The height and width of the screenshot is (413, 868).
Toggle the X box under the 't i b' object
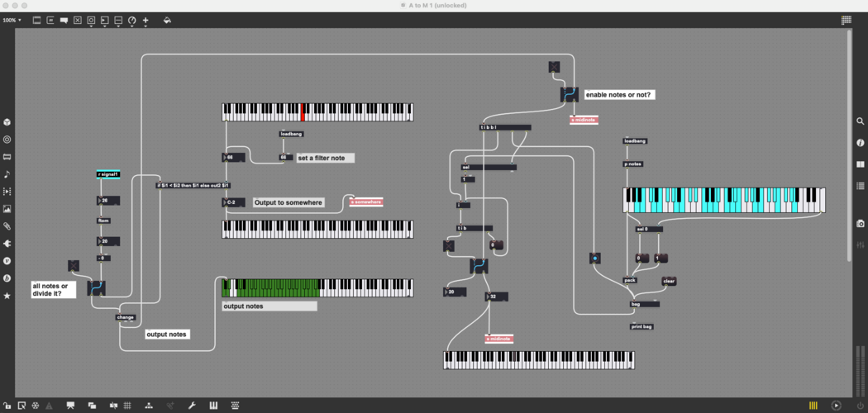coord(449,246)
